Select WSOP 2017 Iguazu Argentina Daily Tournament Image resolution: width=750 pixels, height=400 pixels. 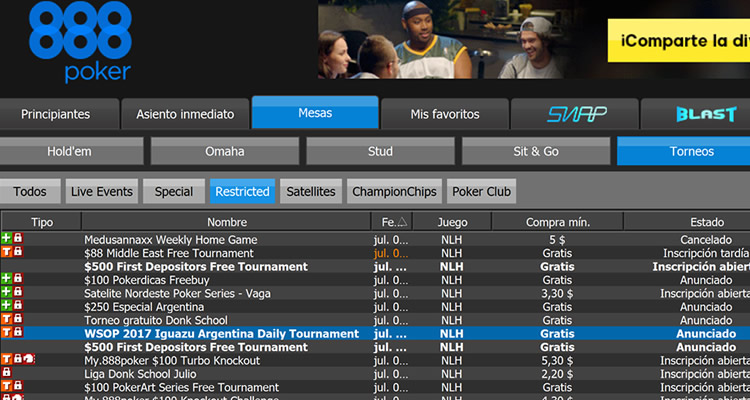pyautogui.click(x=375, y=333)
